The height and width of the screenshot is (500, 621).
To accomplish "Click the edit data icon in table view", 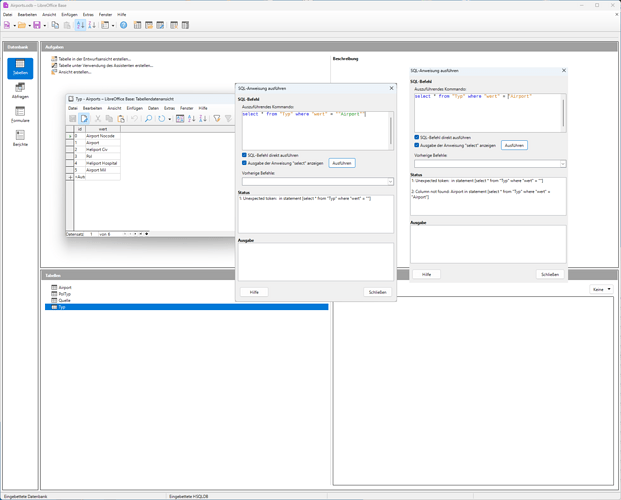I will [x=85, y=119].
